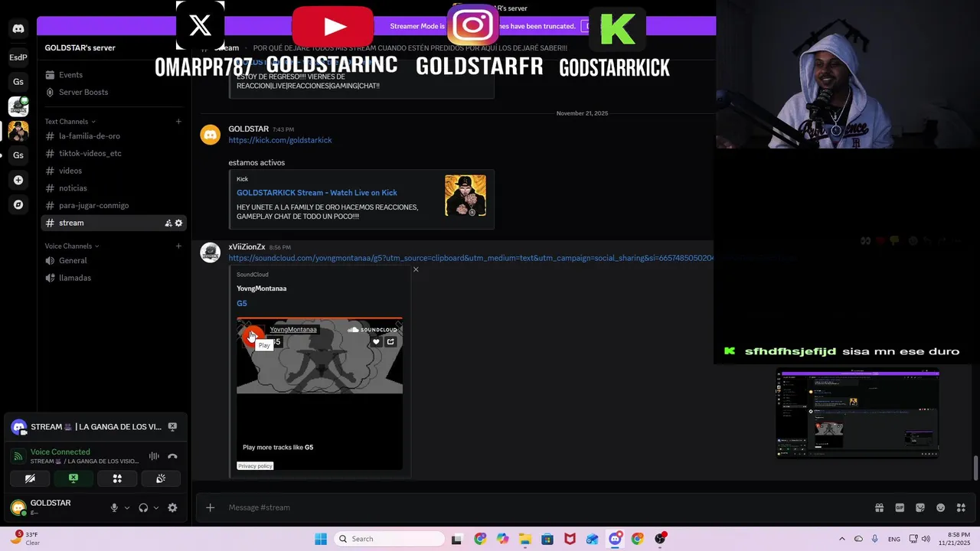Open YovngMontanaa link in SoundCloud player
Viewport: 980px width, 551px height.
tap(293, 330)
